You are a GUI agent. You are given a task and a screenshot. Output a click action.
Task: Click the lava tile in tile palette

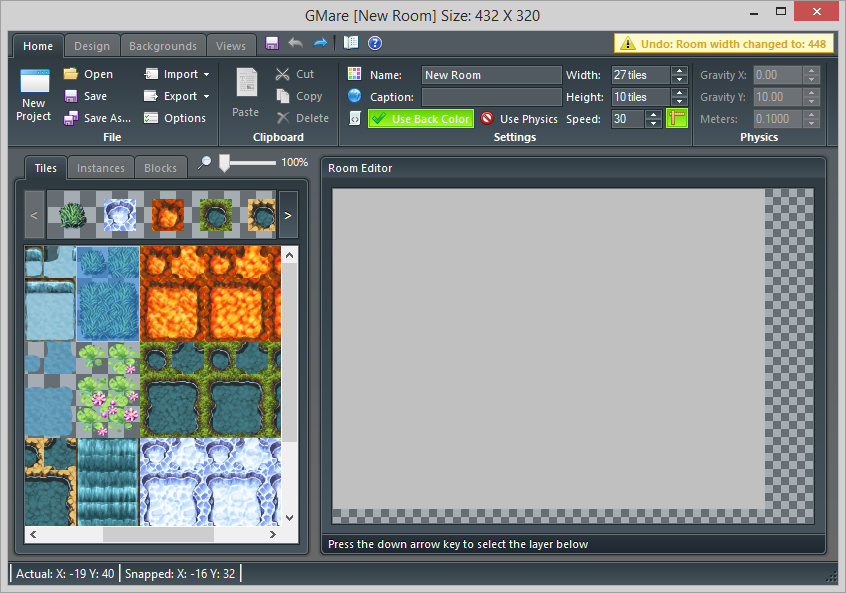(x=210, y=294)
